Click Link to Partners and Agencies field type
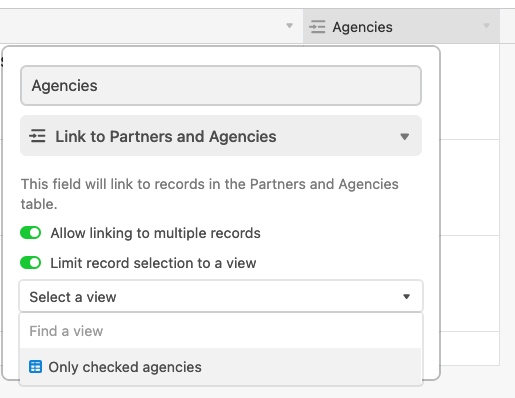515x398 pixels. click(221, 136)
